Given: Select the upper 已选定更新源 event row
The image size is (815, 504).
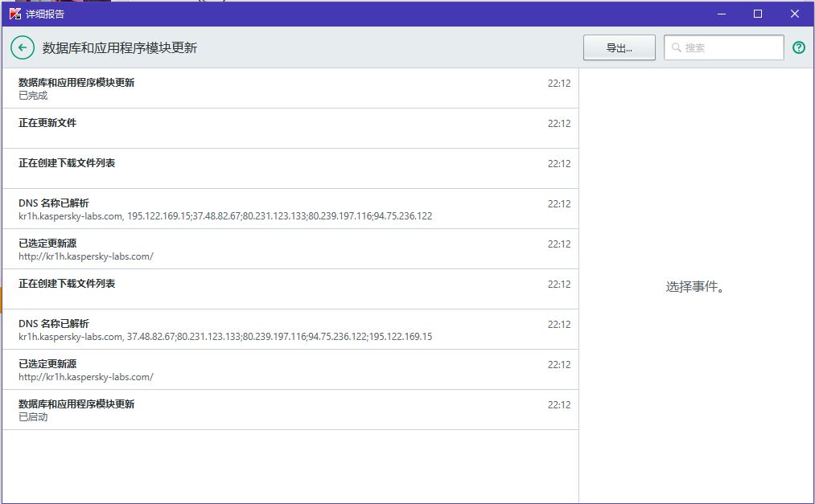Looking at the screenshot, I should tap(290, 249).
